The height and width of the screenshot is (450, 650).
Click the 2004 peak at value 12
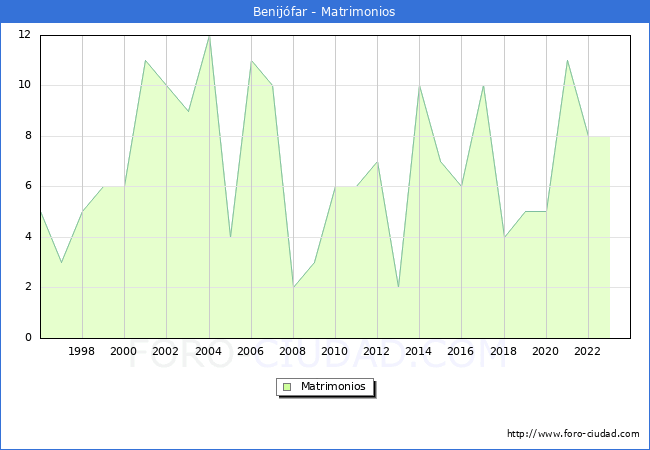coord(209,36)
